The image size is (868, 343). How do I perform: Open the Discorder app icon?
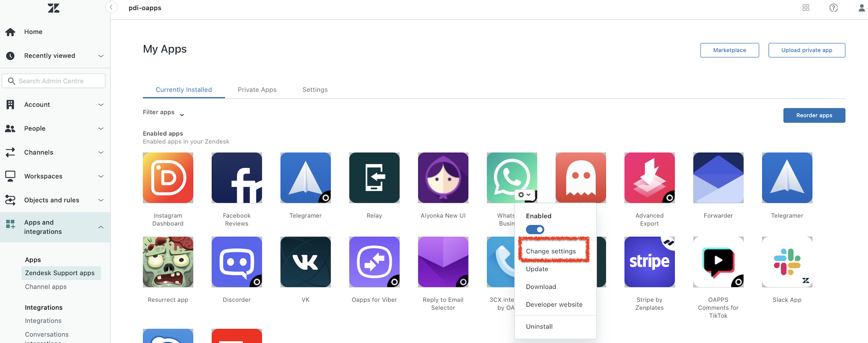[237, 262]
